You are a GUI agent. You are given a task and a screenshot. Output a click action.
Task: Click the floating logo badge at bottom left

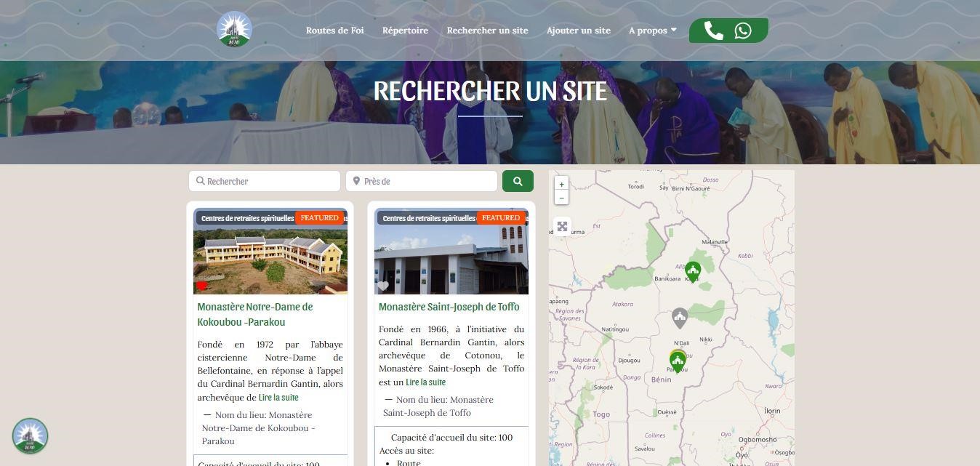[x=30, y=435]
